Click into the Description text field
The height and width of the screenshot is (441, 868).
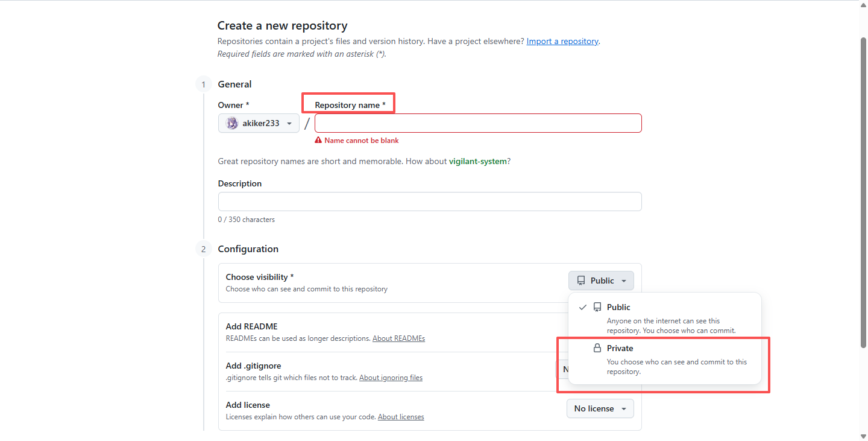[x=430, y=201]
